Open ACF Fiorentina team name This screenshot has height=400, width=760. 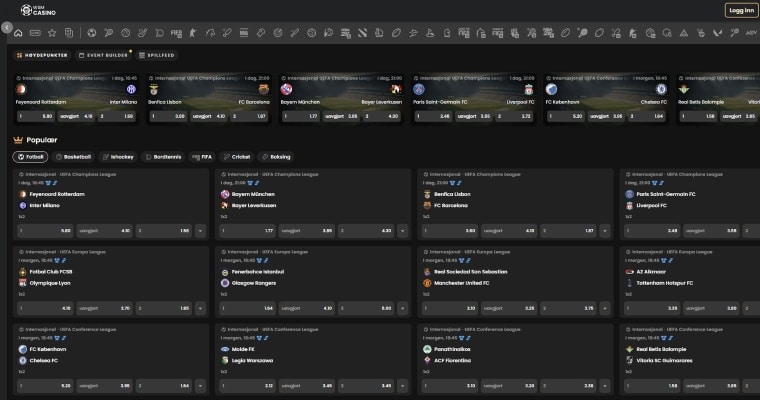(452, 361)
